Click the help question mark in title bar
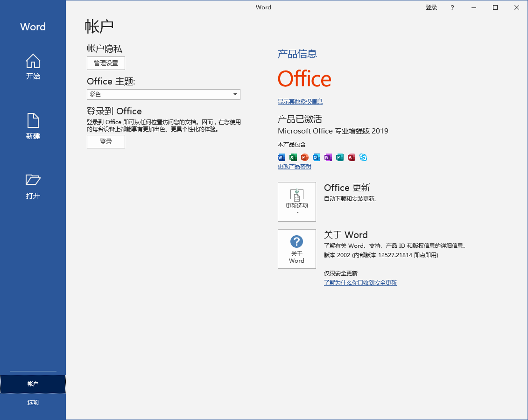The width and height of the screenshot is (528, 420). [x=452, y=7]
